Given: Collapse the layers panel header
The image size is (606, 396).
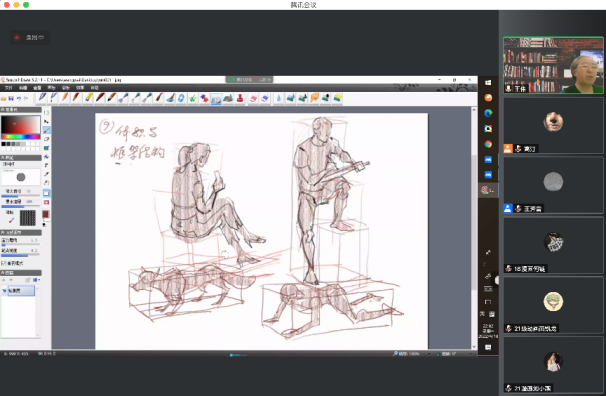Looking at the screenshot, I should coord(21,272).
